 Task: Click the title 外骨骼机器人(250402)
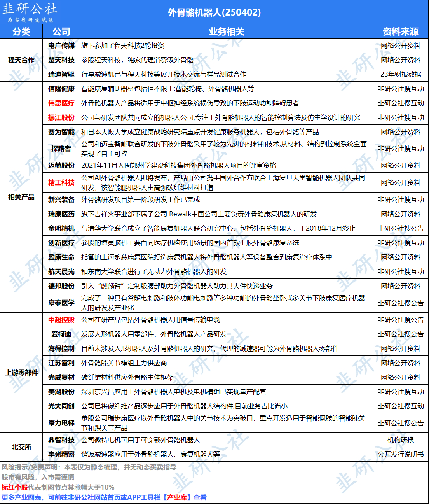coord(214,12)
